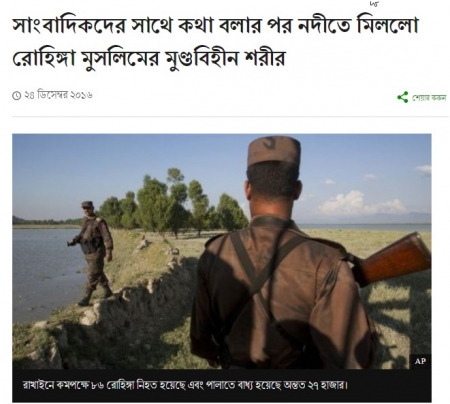The image size is (450, 404).
Task: Click the AP credit badge on the photo
Action: tap(420, 361)
